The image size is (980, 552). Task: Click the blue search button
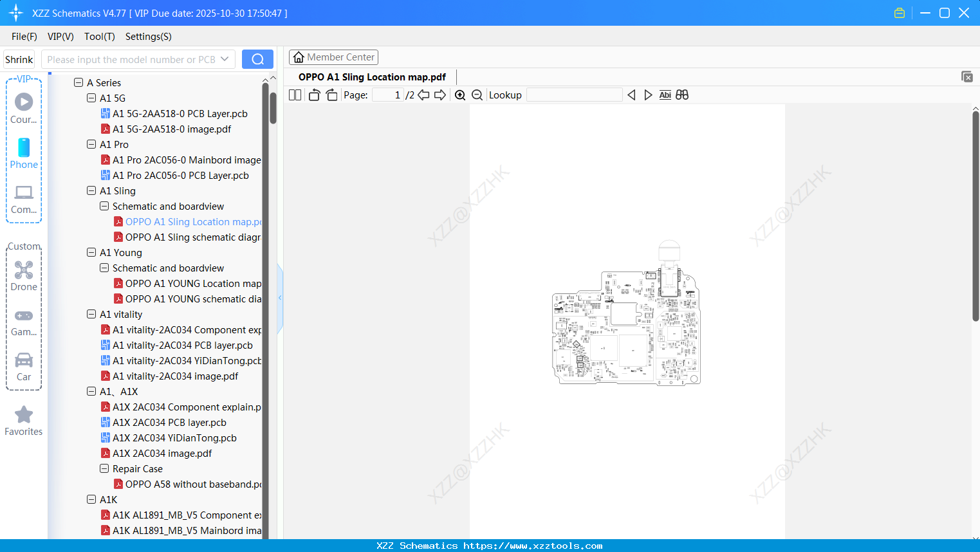pyautogui.click(x=257, y=59)
